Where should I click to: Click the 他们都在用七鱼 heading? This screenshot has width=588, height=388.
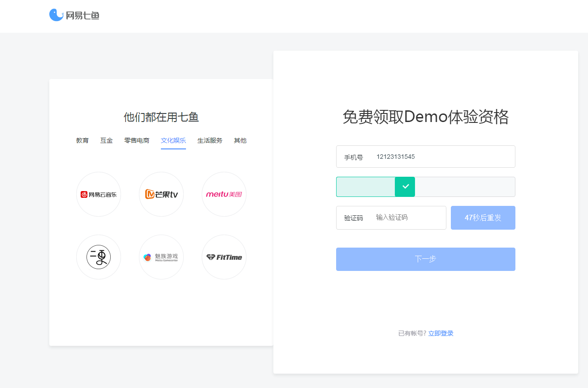161,117
